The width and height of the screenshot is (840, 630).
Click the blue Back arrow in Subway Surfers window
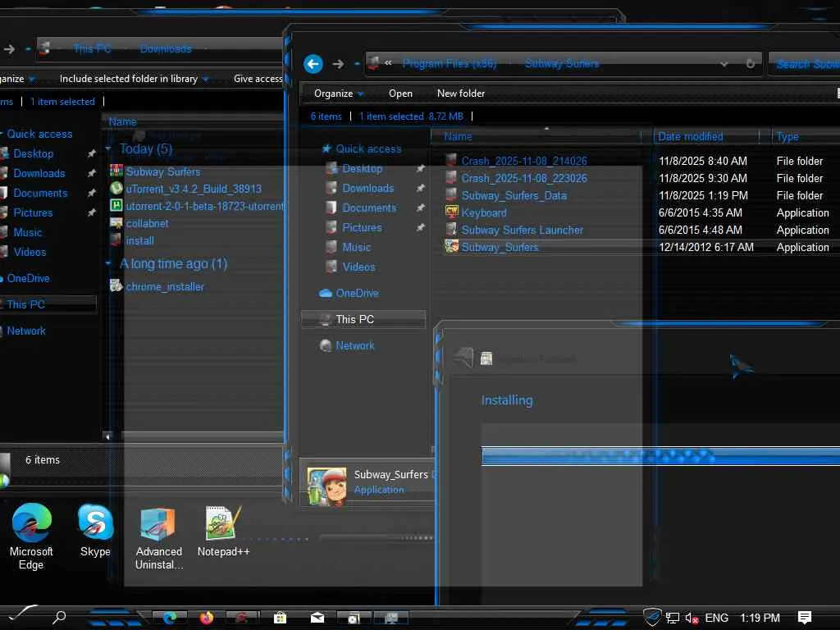(x=313, y=64)
